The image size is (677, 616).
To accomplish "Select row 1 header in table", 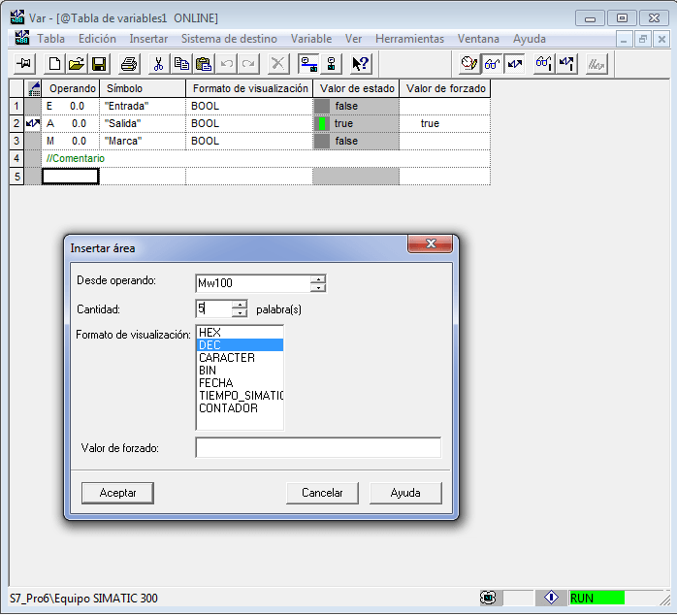I will [16, 107].
